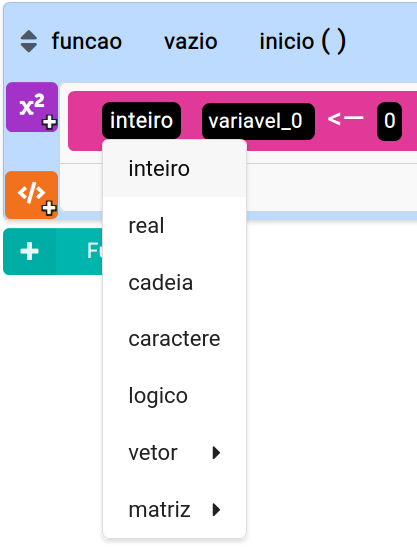Pick matriz option in the menu
The height and width of the screenshot is (550, 417).
175,510
